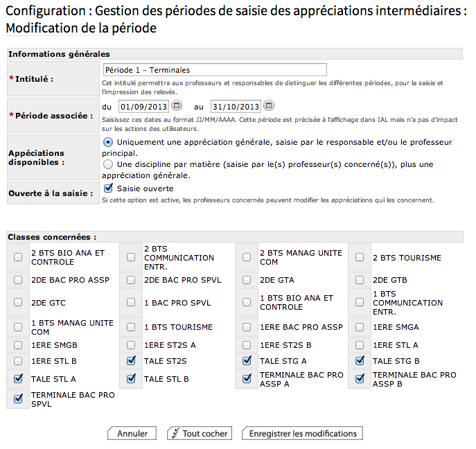Click the 'Tout cocher' button
The image size is (476, 449).
[200, 434]
